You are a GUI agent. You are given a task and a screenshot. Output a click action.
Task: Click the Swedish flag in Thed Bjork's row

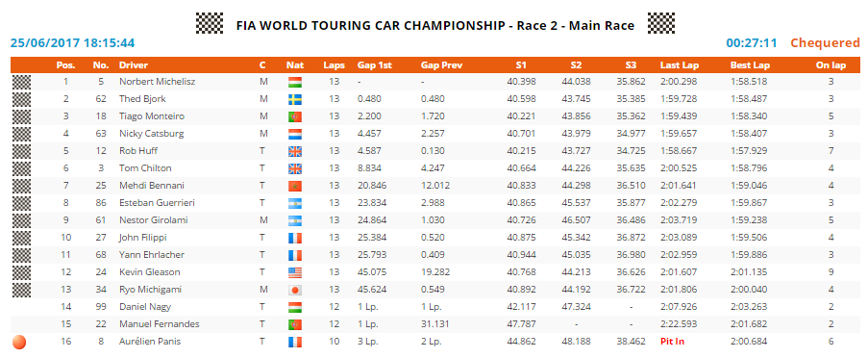pyautogui.click(x=294, y=99)
